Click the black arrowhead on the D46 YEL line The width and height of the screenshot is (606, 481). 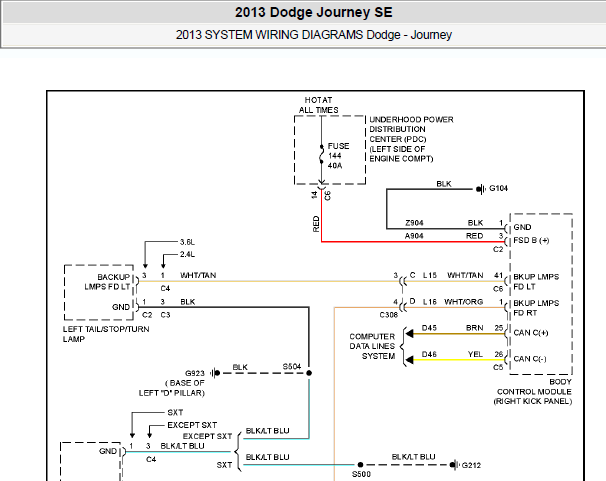point(409,360)
